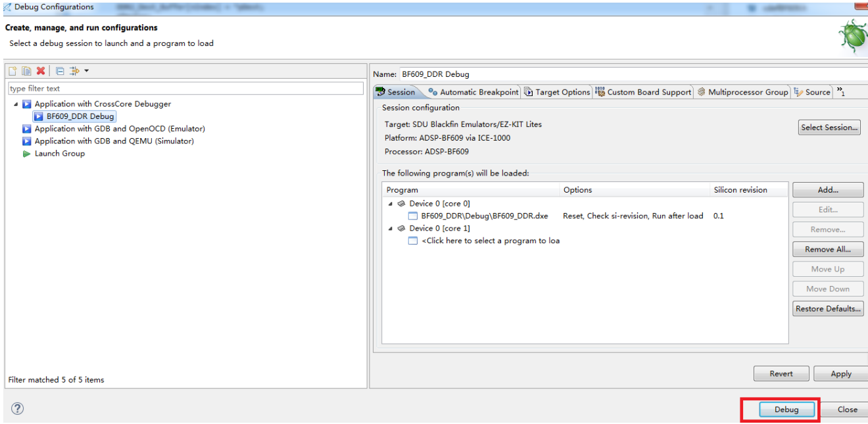This screenshot has width=868, height=424.
Task: Select the BF609_DDR Debug configuration
Action: 80,116
